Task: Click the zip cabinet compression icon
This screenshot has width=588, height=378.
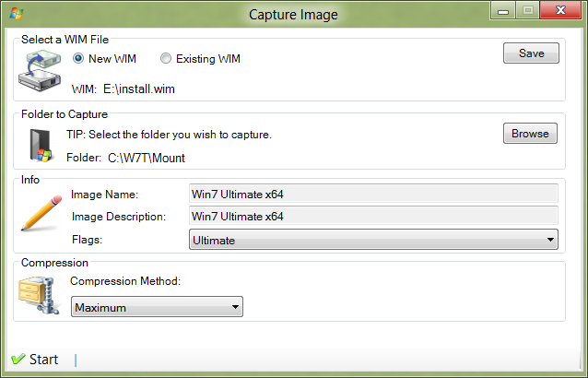Action: point(39,296)
